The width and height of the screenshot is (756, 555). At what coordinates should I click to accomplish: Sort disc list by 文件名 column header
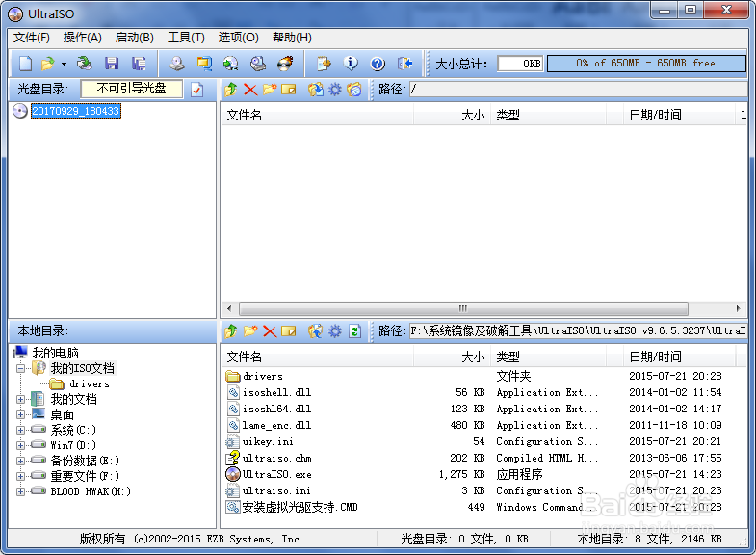click(318, 115)
